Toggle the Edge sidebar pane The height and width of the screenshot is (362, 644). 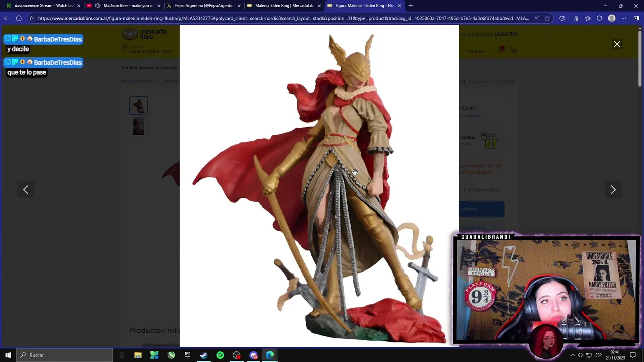click(x=636, y=18)
